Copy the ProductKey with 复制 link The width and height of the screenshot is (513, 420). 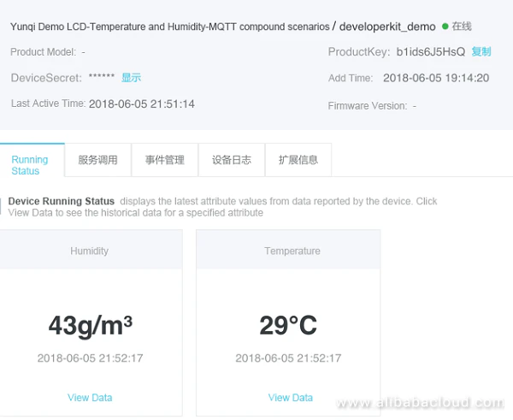481,51
